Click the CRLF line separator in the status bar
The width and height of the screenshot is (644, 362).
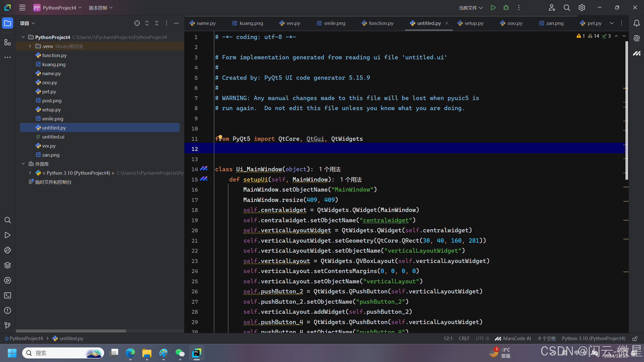pyautogui.click(x=464, y=339)
